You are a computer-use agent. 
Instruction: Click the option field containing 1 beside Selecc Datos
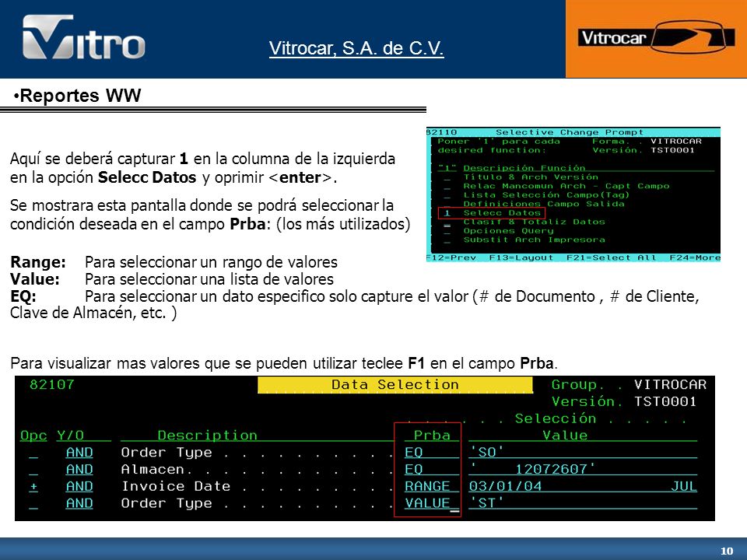pos(447,213)
